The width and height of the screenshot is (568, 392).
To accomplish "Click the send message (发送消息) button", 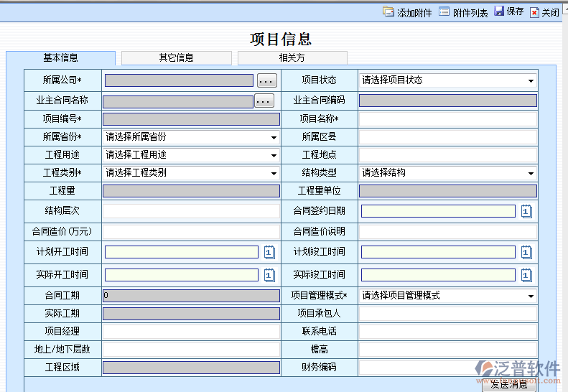I will tap(509, 385).
